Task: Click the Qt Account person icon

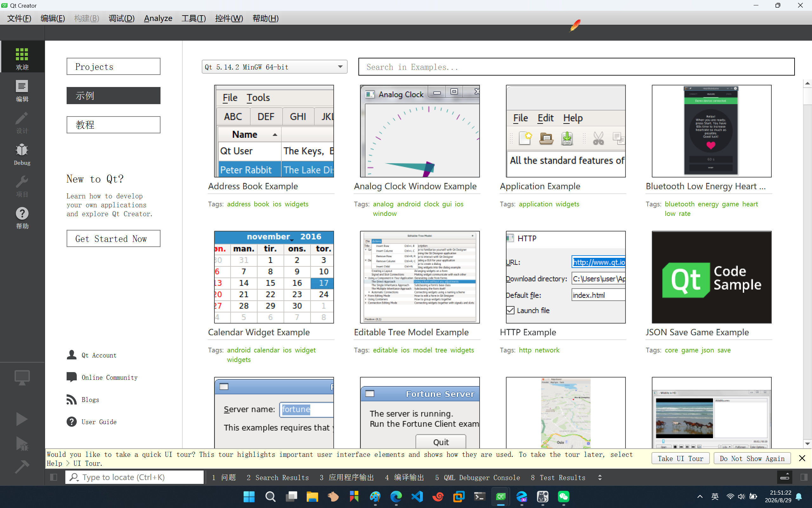Action: coord(71,355)
